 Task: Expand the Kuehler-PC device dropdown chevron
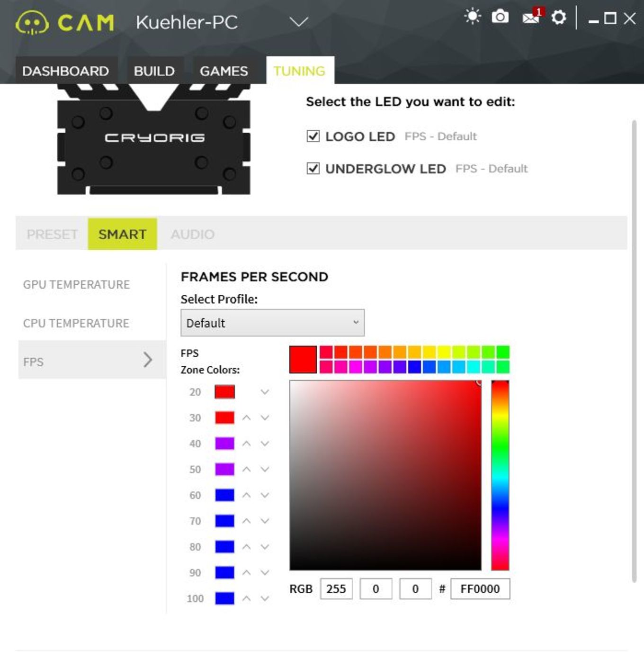tap(299, 22)
